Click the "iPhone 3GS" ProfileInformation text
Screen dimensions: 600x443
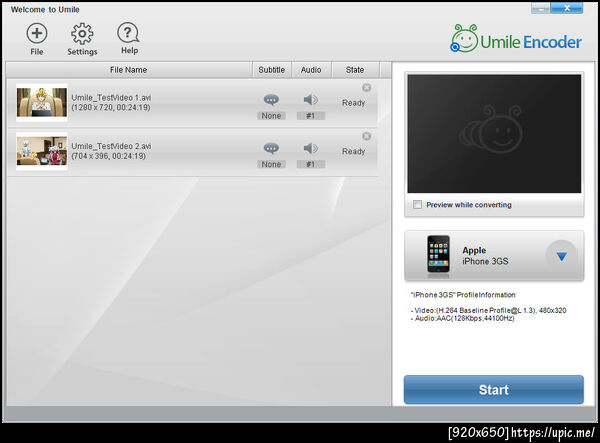pyautogui.click(x=463, y=295)
